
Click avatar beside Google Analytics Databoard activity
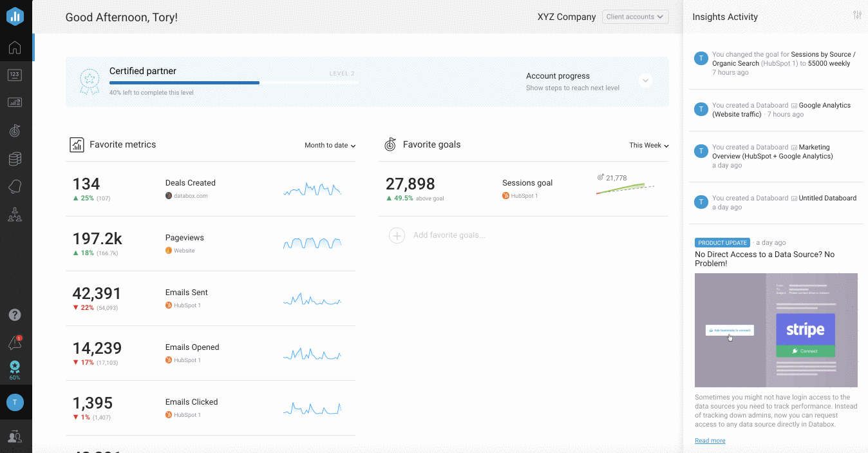[701, 110]
